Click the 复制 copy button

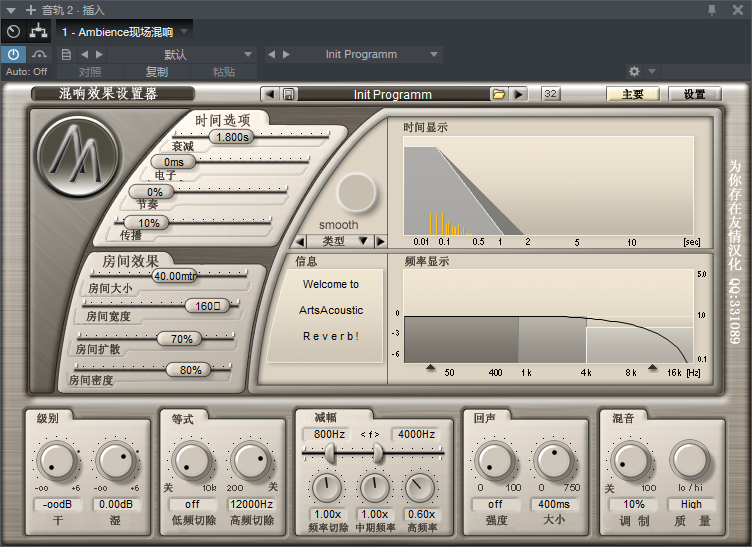157,72
